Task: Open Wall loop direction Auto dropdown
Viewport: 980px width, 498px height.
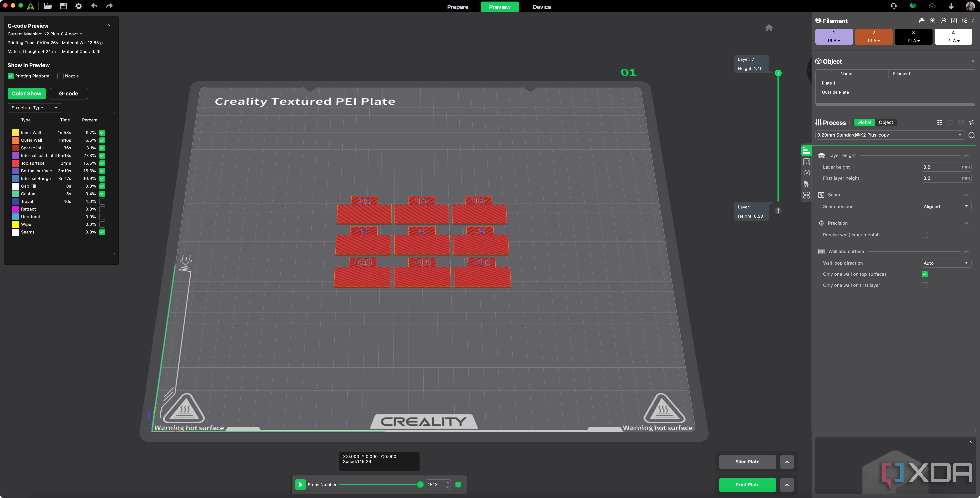Action: [x=946, y=263]
